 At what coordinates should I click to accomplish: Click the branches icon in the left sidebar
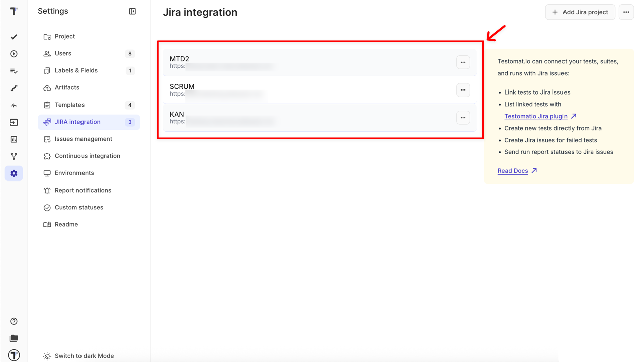coord(13,156)
